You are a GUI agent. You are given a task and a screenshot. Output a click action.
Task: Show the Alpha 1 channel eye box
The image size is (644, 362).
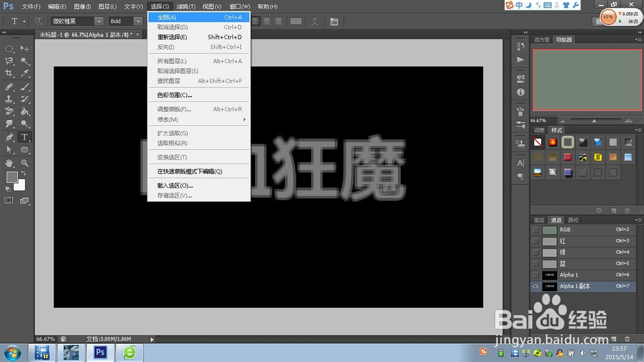(x=536, y=275)
